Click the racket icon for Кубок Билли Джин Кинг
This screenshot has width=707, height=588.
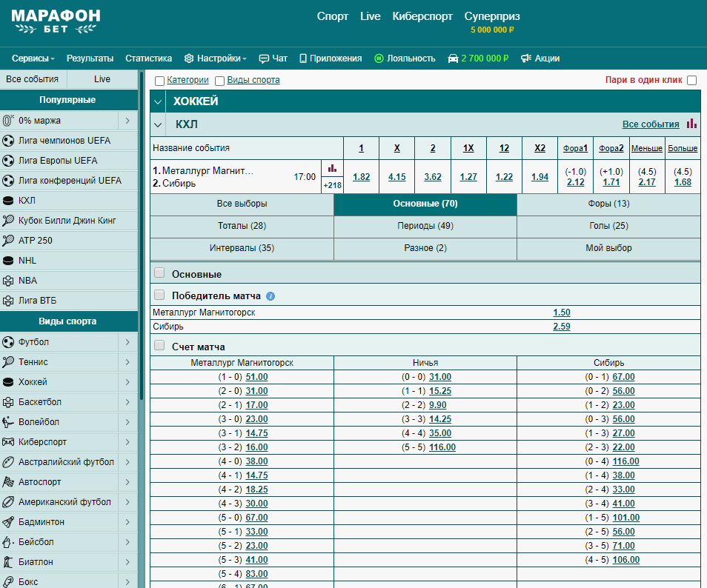pos(8,221)
